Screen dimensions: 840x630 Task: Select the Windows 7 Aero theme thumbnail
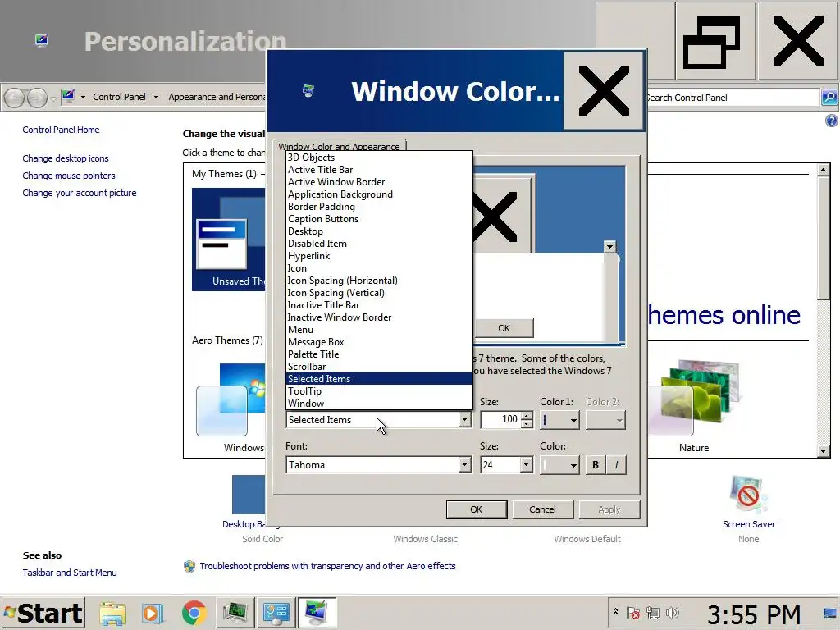tap(231, 399)
